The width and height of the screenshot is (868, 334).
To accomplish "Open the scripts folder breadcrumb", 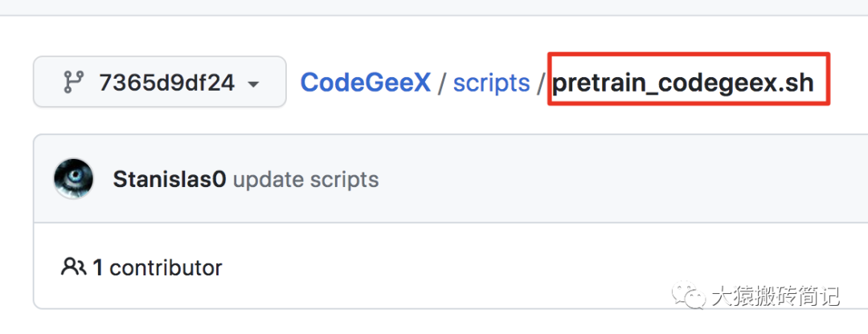I will (491, 82).
